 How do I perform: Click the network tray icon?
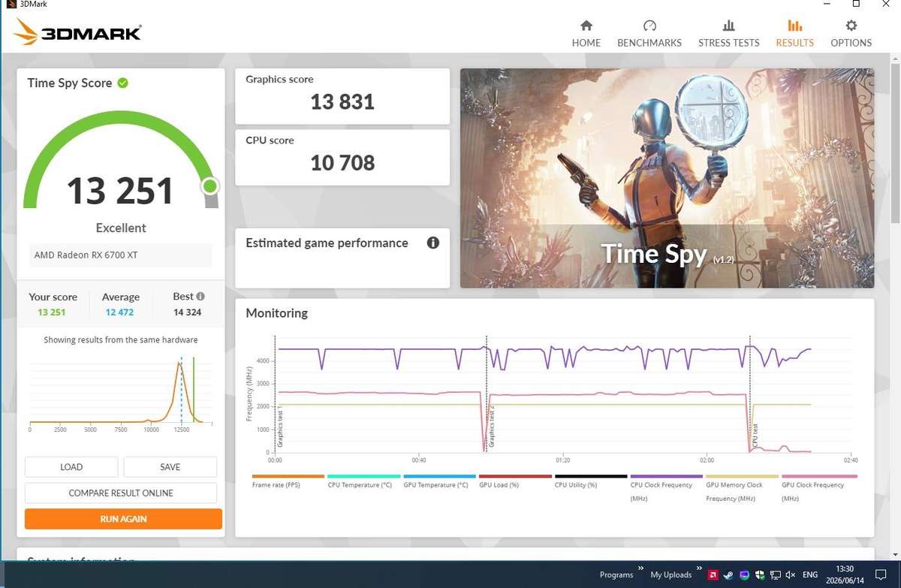(x=775, y=574)
